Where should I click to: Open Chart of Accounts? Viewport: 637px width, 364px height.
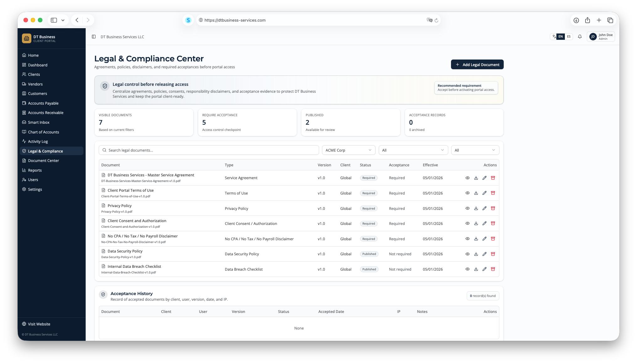(51, 132)
